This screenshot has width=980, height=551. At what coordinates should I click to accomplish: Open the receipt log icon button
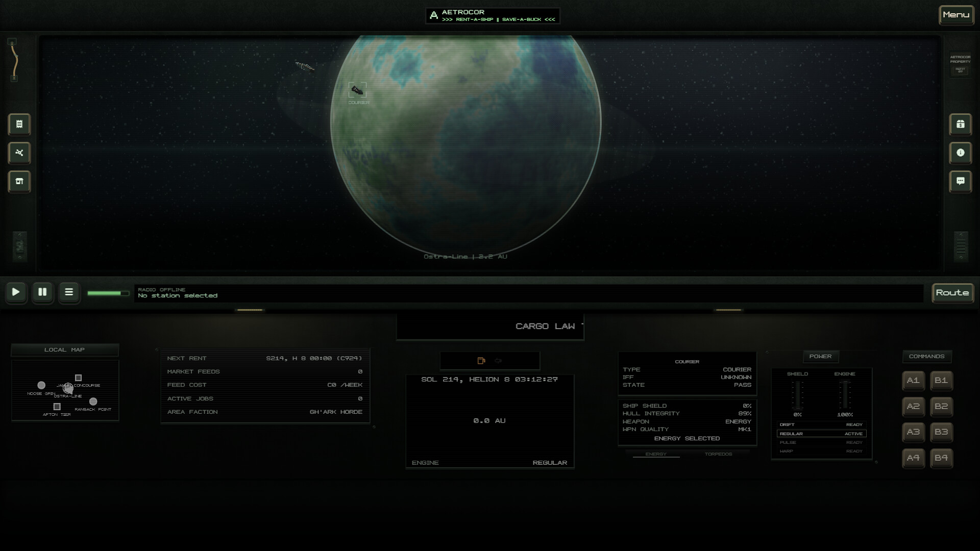click(19, 124)
